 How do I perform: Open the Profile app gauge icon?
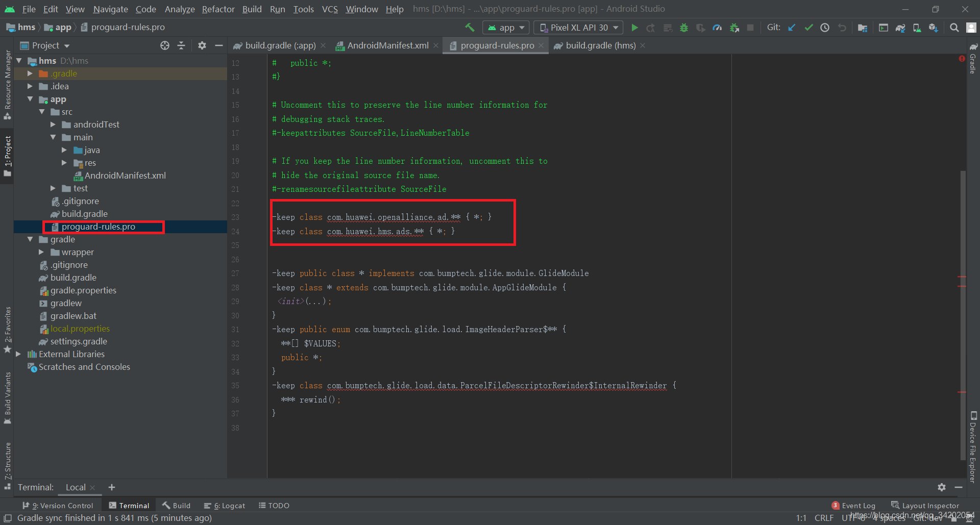pyautogui.click(x=717, y=28)
